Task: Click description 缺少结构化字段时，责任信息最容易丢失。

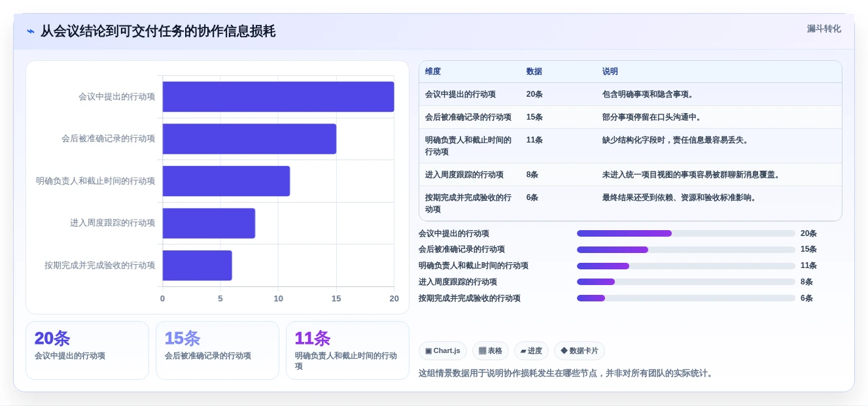Action: point(676,140)
